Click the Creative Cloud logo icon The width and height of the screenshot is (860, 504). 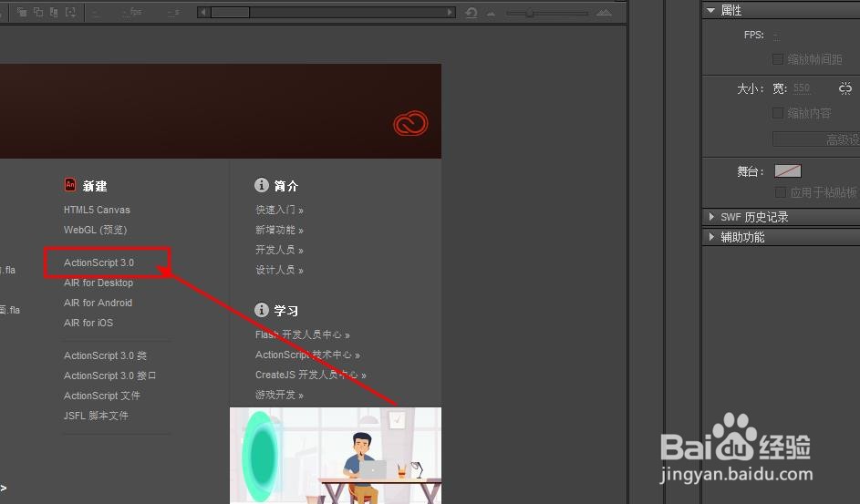[410, 124]
